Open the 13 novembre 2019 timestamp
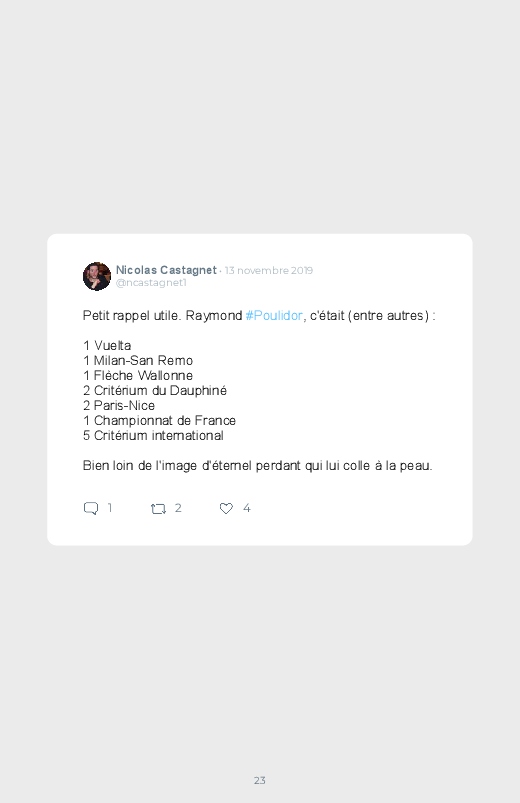This screenshot has width=520, height=803. (268, 270)
